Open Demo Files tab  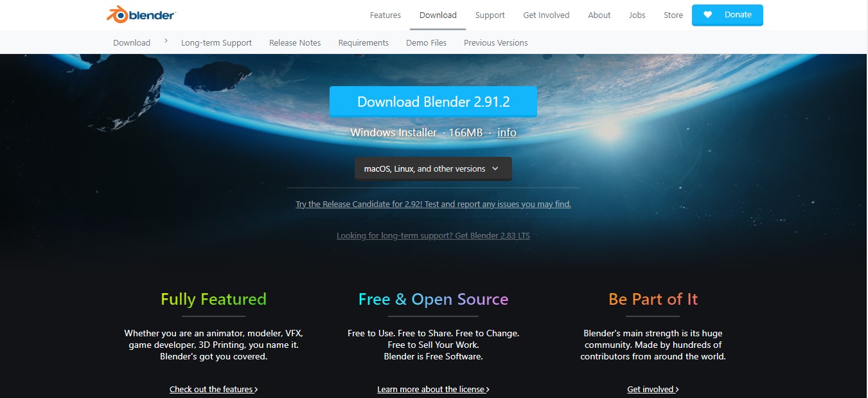tap(427, 42)
